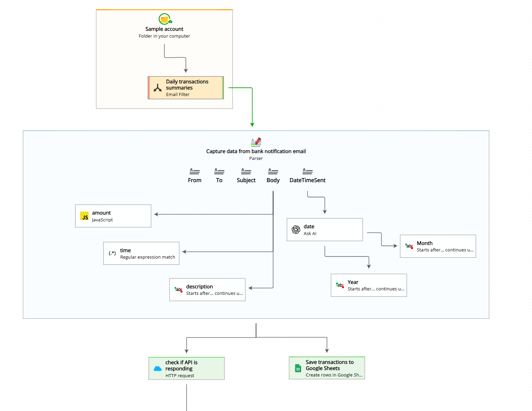Click the ab extractor icon on the Month node
This screenshot has height=411, width=532.
[x=409, y=246]
